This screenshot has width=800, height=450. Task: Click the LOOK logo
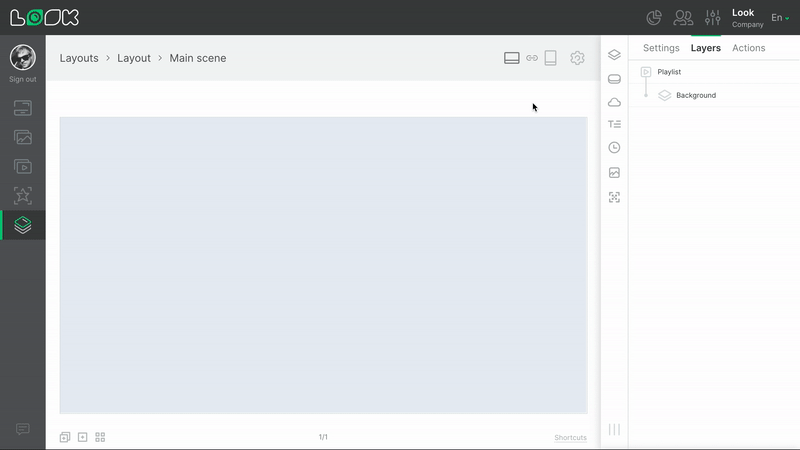click(x=44, y=17)
